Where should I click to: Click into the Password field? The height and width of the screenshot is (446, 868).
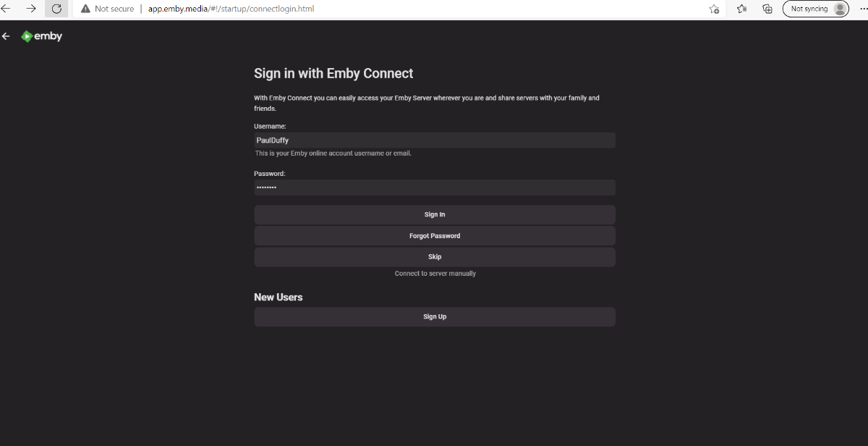[x=434, y=188]
